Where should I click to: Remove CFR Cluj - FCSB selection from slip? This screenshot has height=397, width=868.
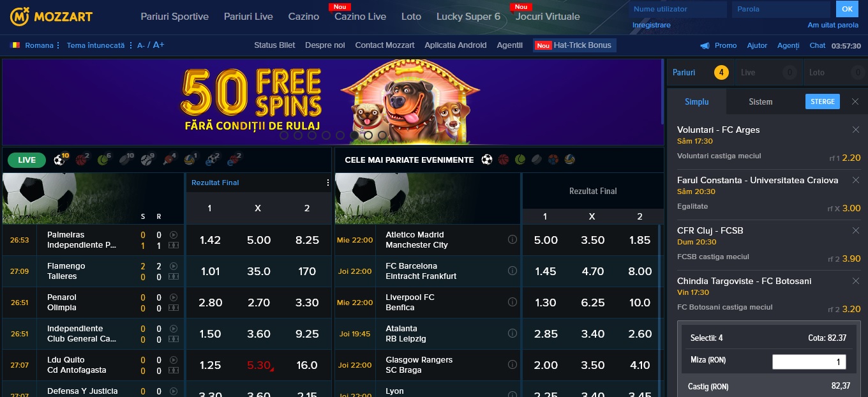856,230
